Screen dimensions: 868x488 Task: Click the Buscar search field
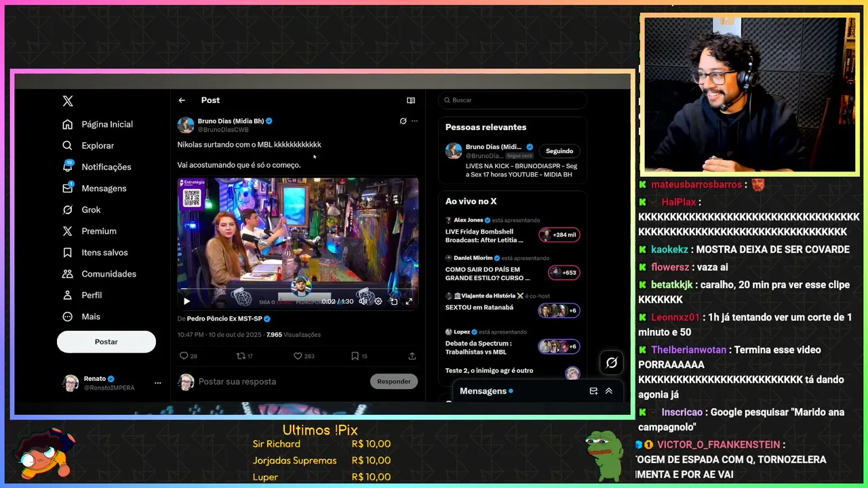click(512, 100)
